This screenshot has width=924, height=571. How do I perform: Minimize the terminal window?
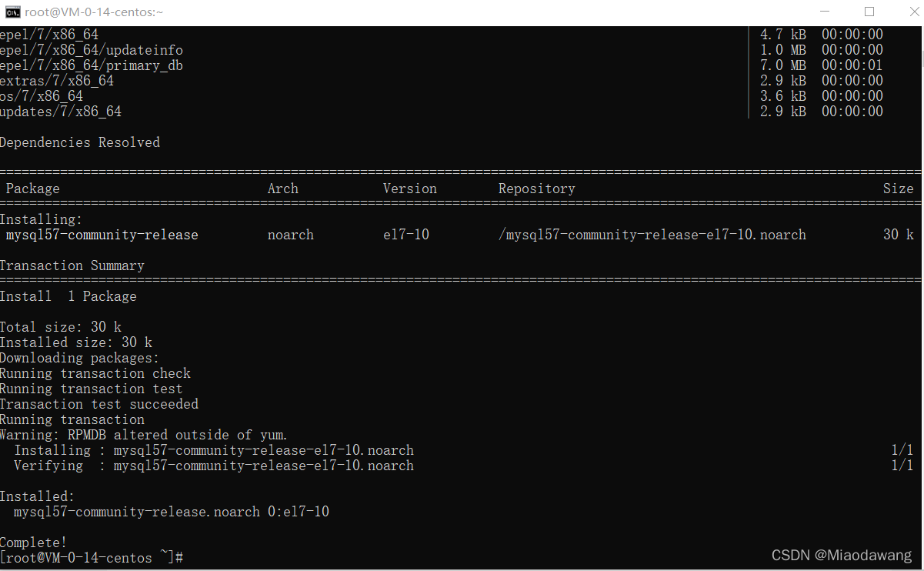(826, 12)
